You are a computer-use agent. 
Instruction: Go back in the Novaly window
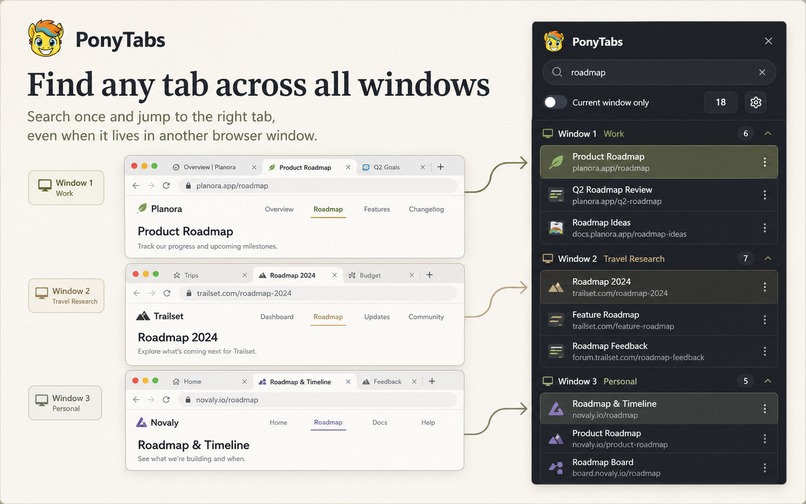click(x=136, y=400)
